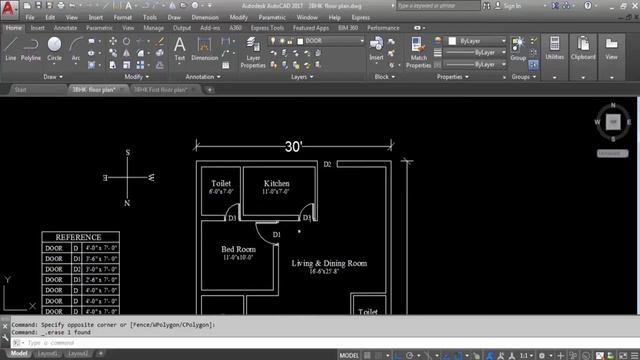Click the ViewCube top face
This screenshot has width=640, height=360.
point(613,122)
